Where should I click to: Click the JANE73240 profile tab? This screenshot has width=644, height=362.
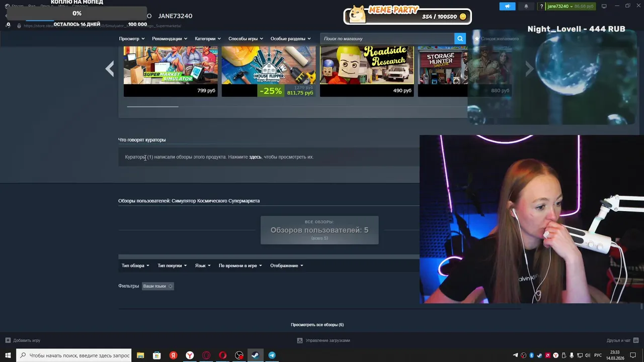click(175, 16)
